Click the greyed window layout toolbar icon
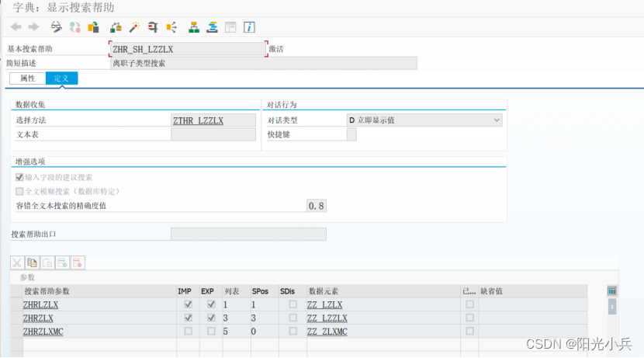The height and width of the screenshot is (358, 644). coord(230,27)
